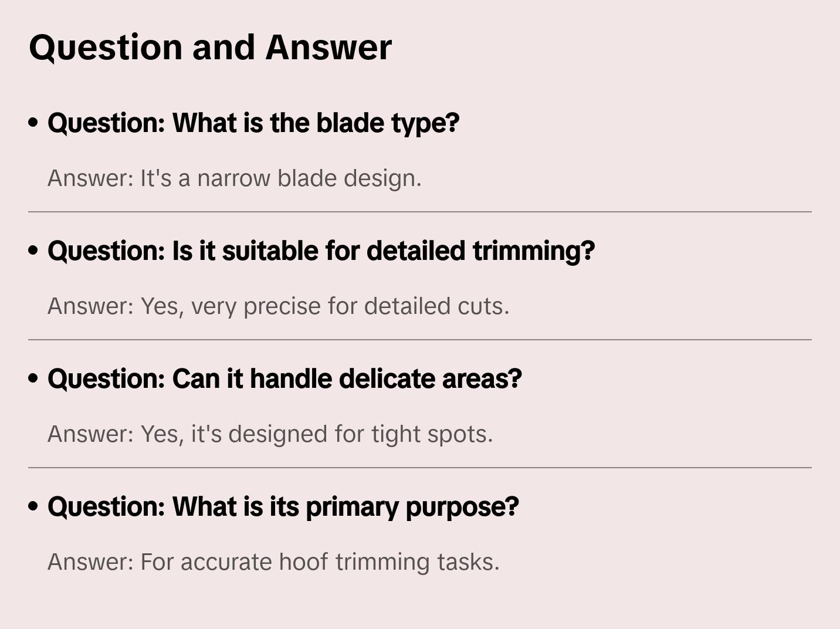
Task: Click the answer "Yes, very precise for detailed cuts."
Action: pyautogui.click(x=278, y=306)
